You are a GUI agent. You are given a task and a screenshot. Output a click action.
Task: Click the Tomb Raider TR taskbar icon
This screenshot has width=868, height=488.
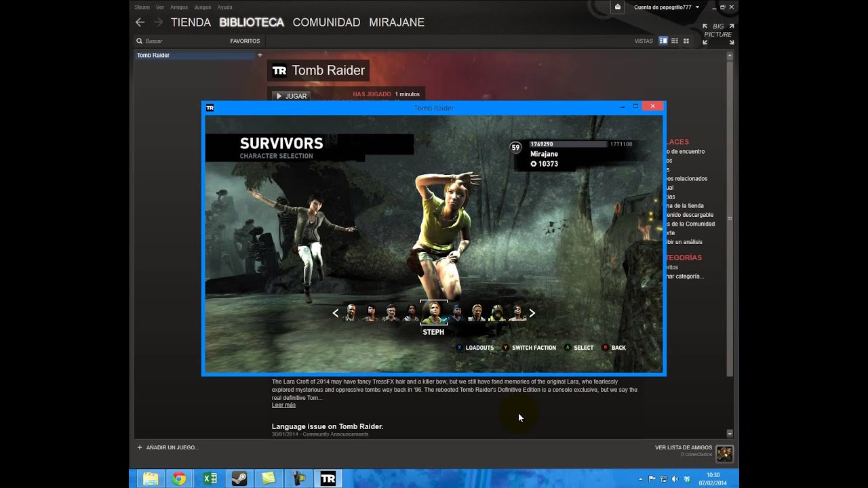pyautogui.click(x=328, y=479)
